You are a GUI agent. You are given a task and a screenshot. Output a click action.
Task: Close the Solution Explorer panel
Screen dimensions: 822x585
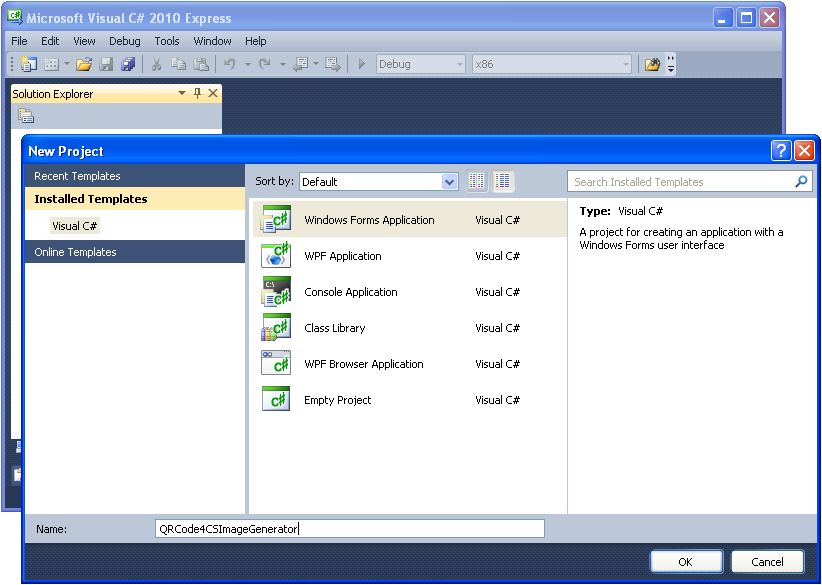point(213,93)
